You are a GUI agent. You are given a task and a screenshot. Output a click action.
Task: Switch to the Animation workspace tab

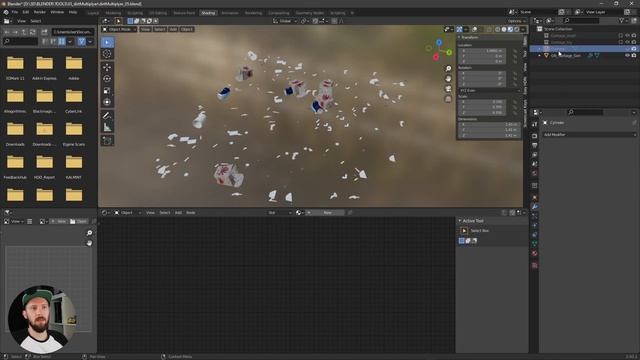[x=230, y=13]
